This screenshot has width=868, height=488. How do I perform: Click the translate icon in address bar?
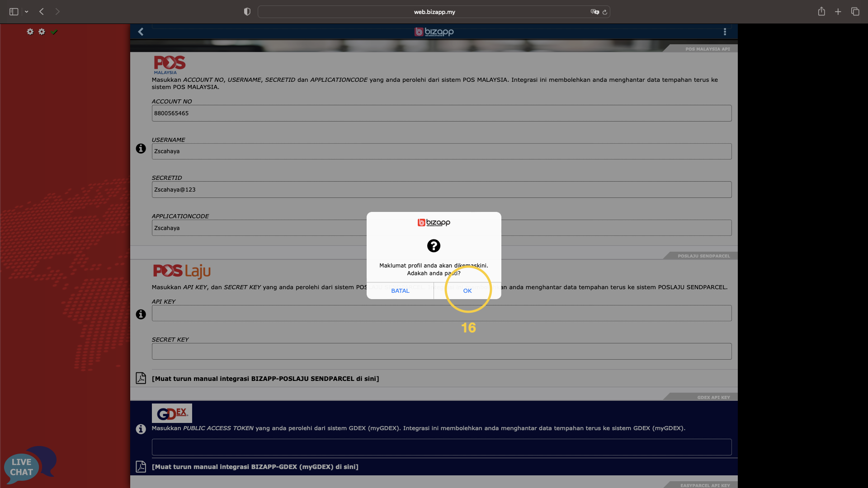tap(594, 12)
